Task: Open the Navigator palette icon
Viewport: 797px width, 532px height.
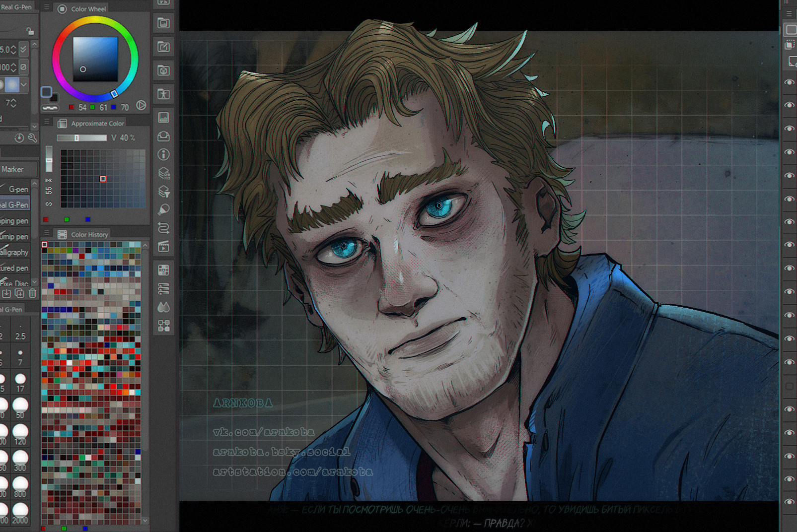Action: [x=163, y=118]
